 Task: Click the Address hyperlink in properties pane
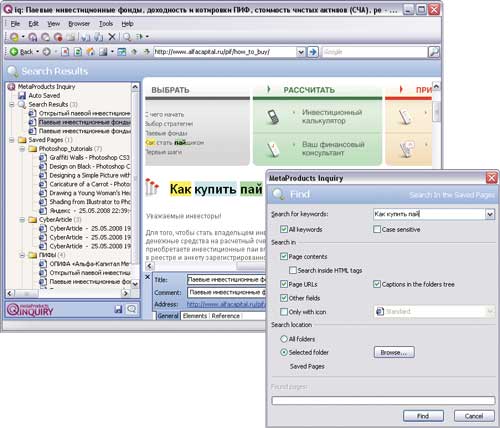pos(226,304)
